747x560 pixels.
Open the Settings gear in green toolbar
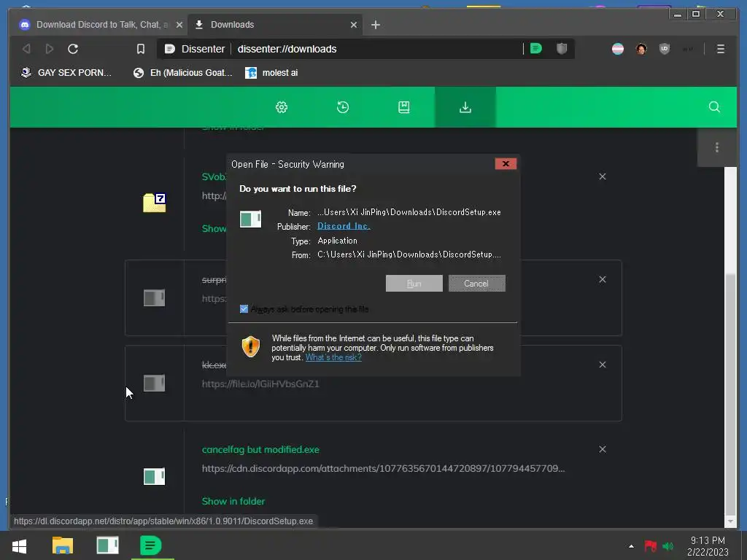(x=282, y=107)
